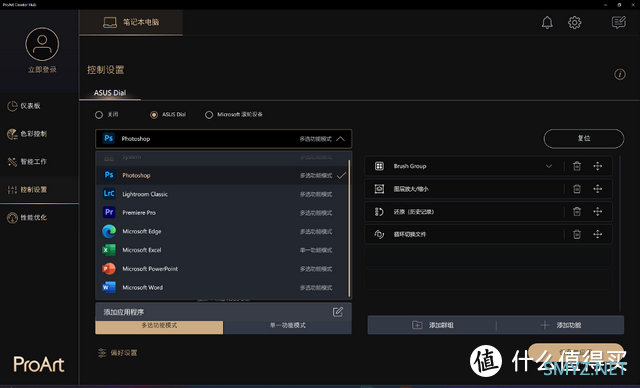Screen dimensions: 640x388
Task: Click the Lightroom Classic Lrc icon
Action: pos(109,193)
